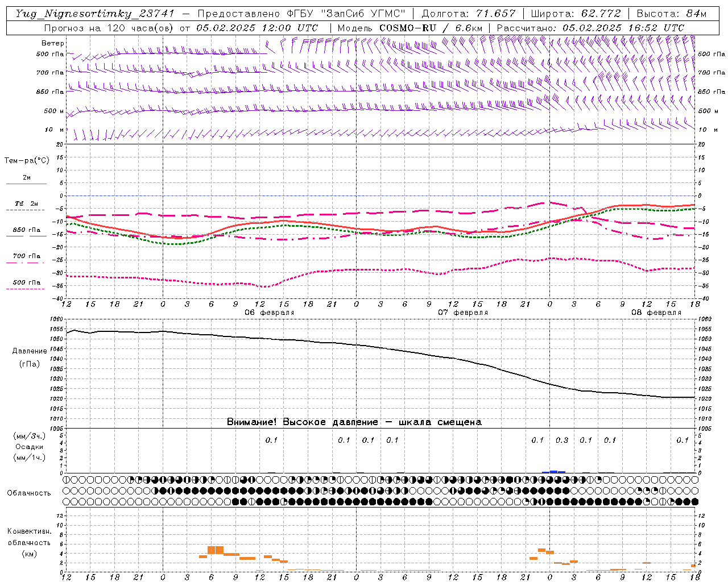Click the date label 07 февраля
This screenshot has height=582, width=728.
click(x=463, y=312)
